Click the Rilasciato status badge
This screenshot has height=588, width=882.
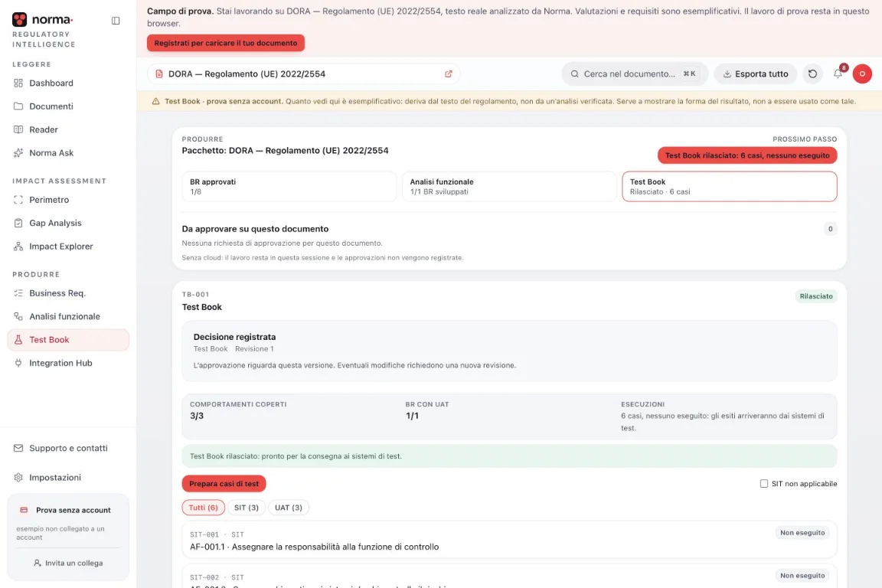pyautogui.click(x=815, y=296)
